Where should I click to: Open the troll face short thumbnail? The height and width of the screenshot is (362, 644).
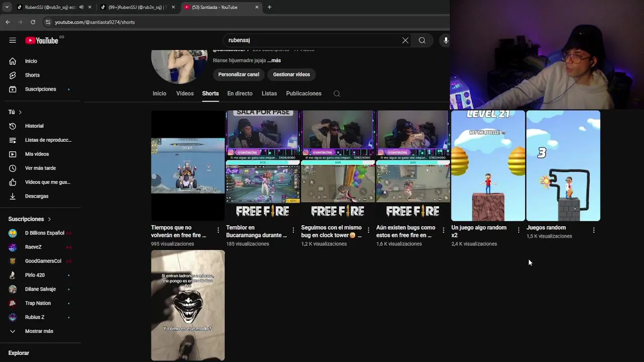click(x=188, y=305)
